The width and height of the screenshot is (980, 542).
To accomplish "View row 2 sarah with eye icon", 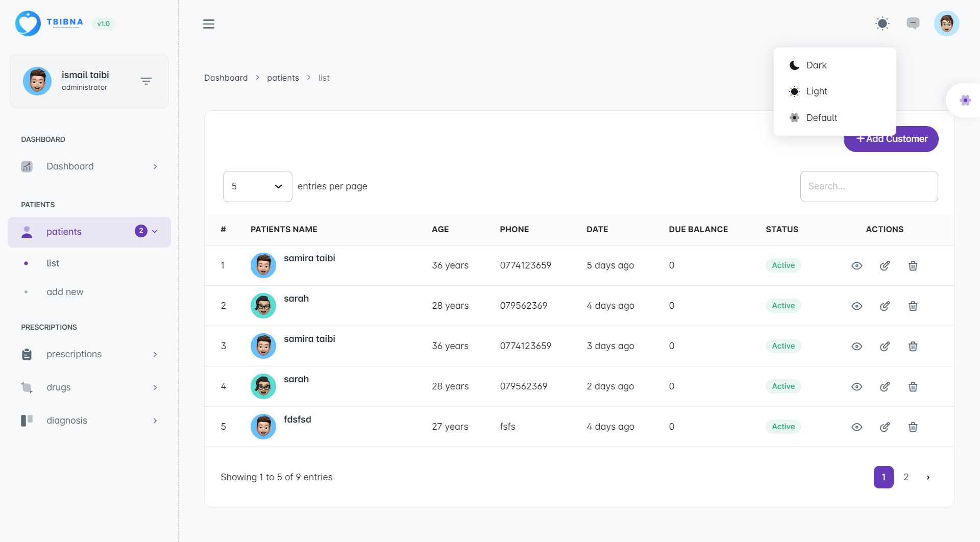I will [856, 306].
